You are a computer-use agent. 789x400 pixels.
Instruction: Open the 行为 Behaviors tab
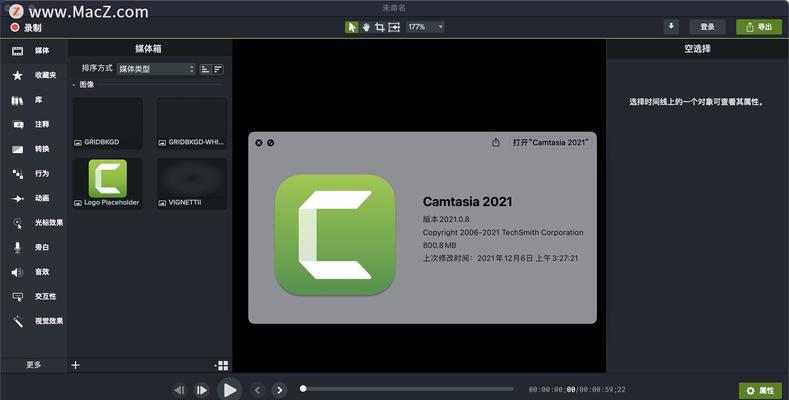[33, 174]
